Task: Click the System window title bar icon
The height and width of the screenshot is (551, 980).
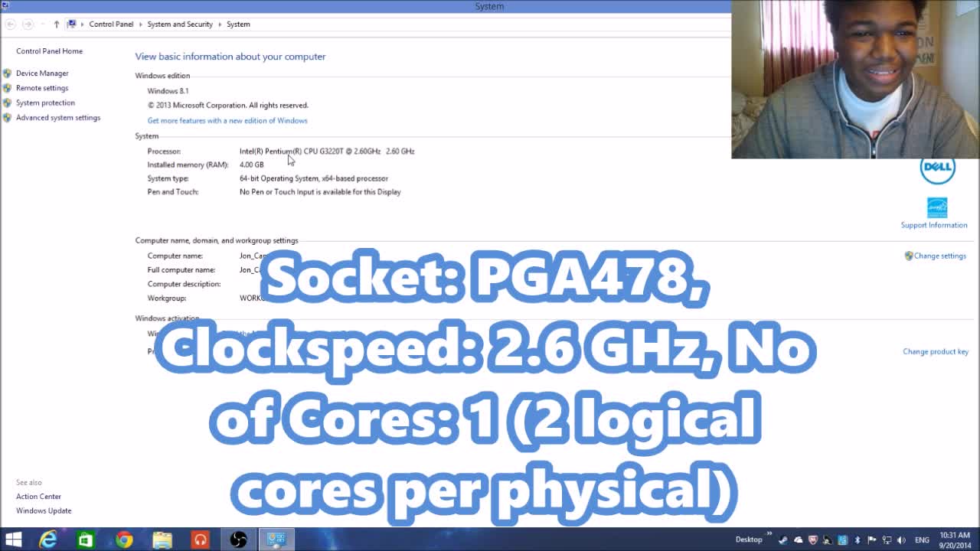Action: tap(5, 6)
